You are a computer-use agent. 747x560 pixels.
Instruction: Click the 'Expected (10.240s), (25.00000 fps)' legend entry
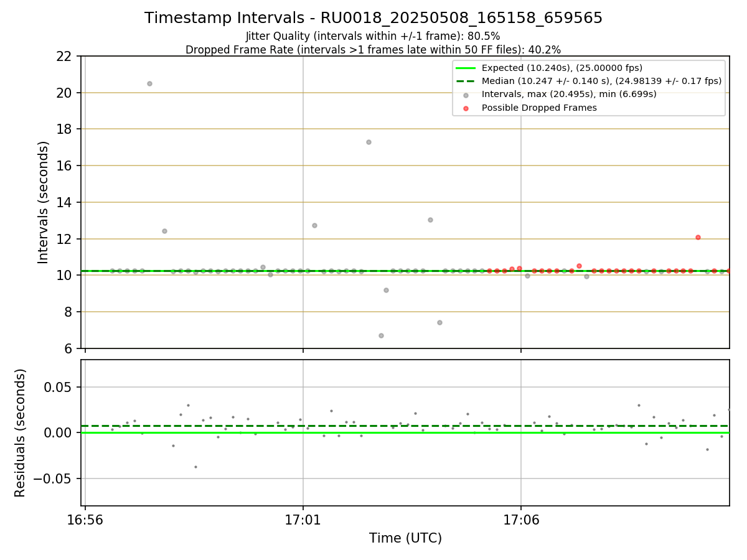click(x=562, y=68)
